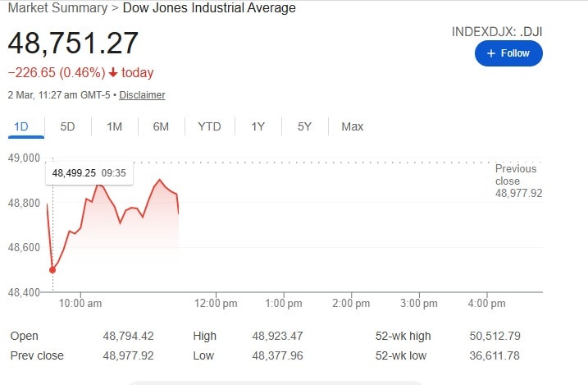The height and width of the screenshot is (385, 588).
Task: Show the 6M chart range
Action: (x=161, y=126)
